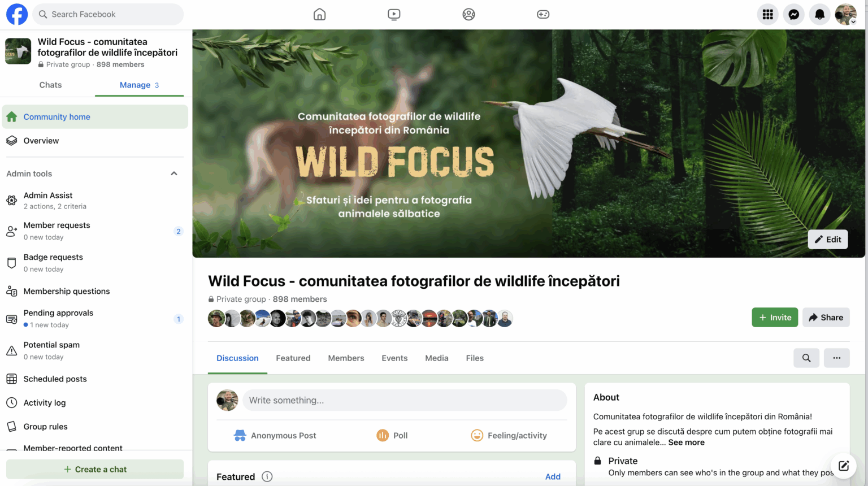Screen dimensions: 868x486
Task: Search within the group using magnifier button
Action: (806, 358)
